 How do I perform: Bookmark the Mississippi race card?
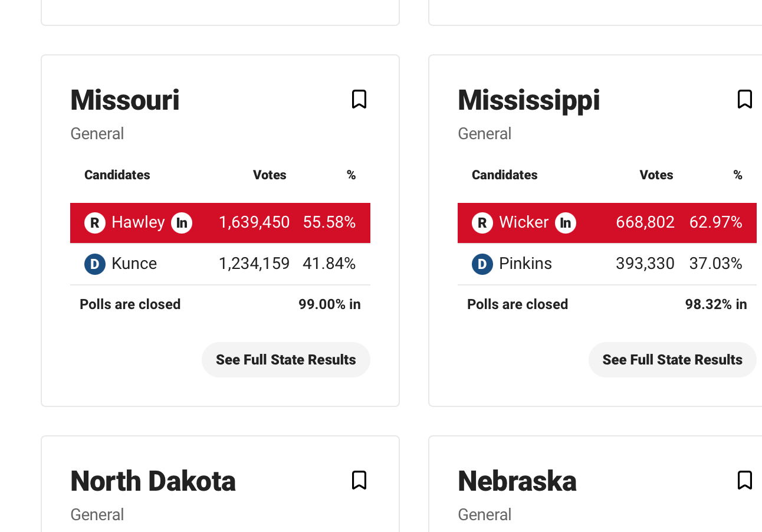745,99
